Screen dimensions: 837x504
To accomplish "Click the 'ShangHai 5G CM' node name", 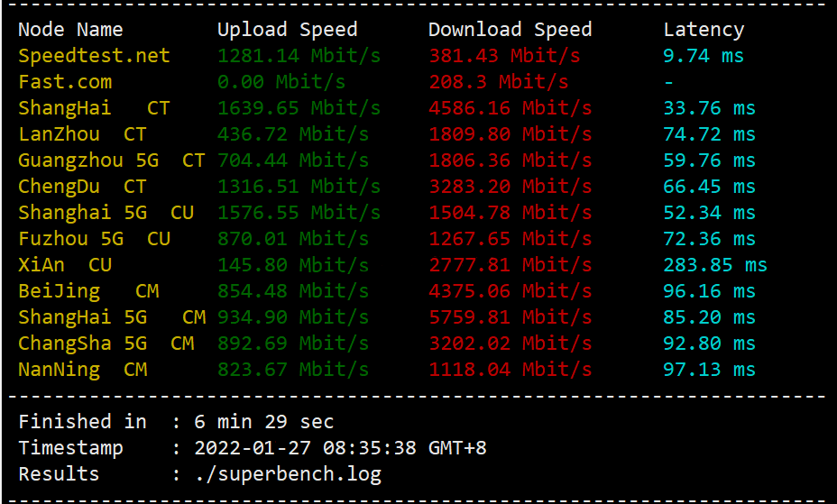I will point(112,316).
